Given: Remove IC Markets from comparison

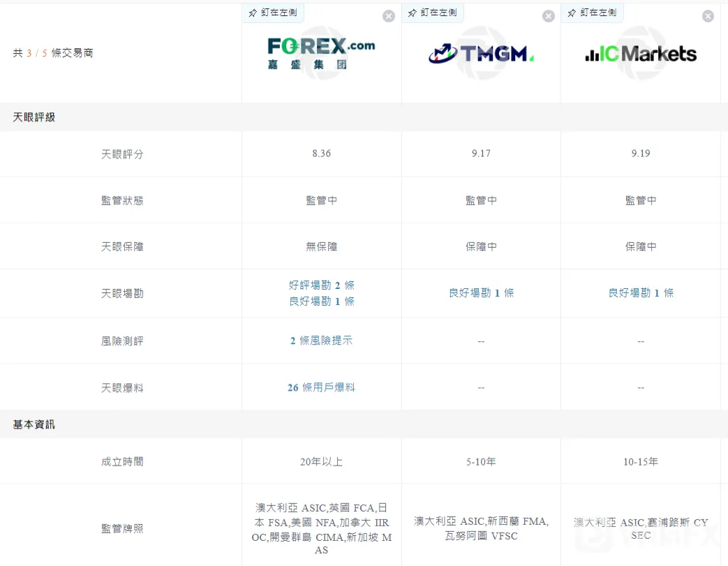Looking at the screenshot, I should click(x=708, y=16).
